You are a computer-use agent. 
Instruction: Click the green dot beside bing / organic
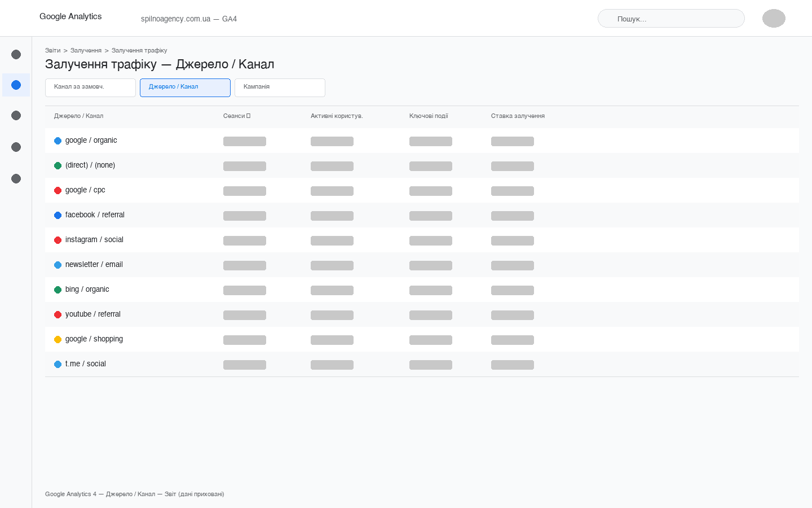[58, 290]
